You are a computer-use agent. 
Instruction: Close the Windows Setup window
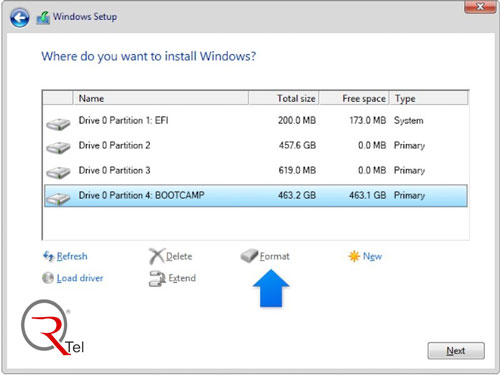[x=480, y=7]
